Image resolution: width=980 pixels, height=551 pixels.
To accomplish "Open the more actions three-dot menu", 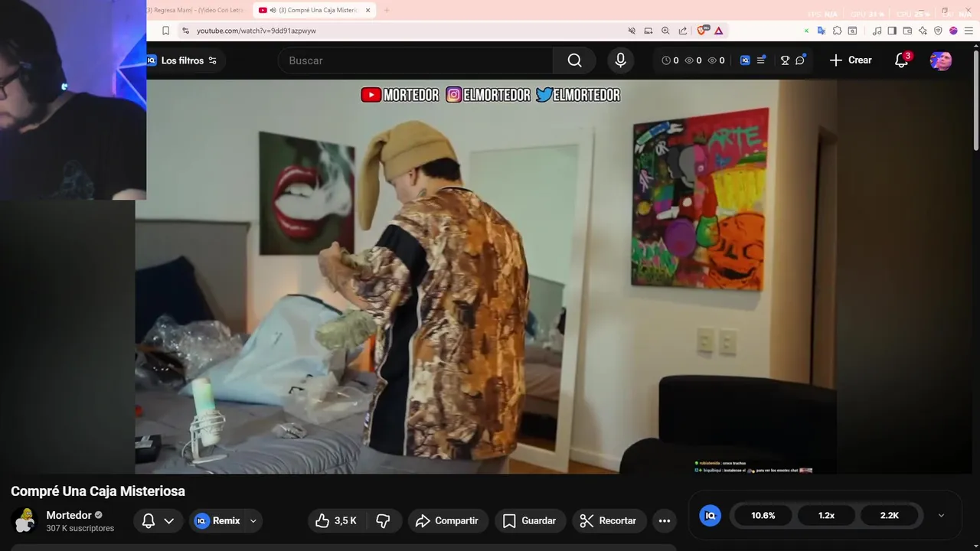I will click(665, 520).
